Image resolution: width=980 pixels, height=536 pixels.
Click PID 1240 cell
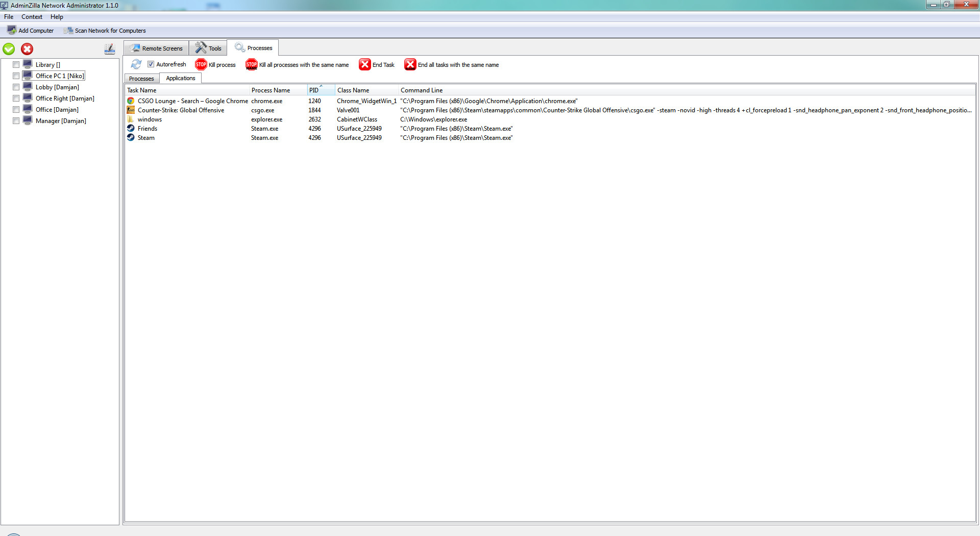pyautogui.click(x=314, y=101)
